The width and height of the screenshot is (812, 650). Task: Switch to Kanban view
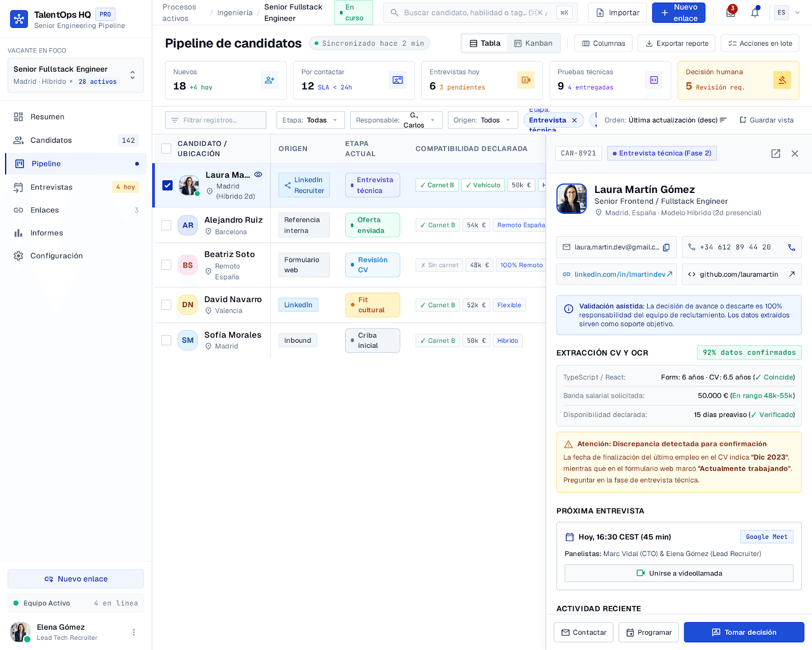[x=533, y=43]
